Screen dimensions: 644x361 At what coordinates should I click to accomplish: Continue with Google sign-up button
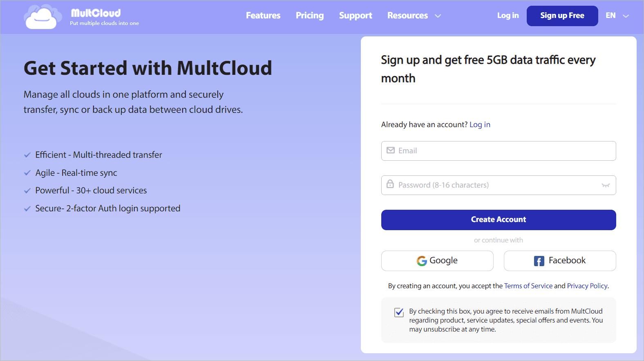click(x=437, y=261)
